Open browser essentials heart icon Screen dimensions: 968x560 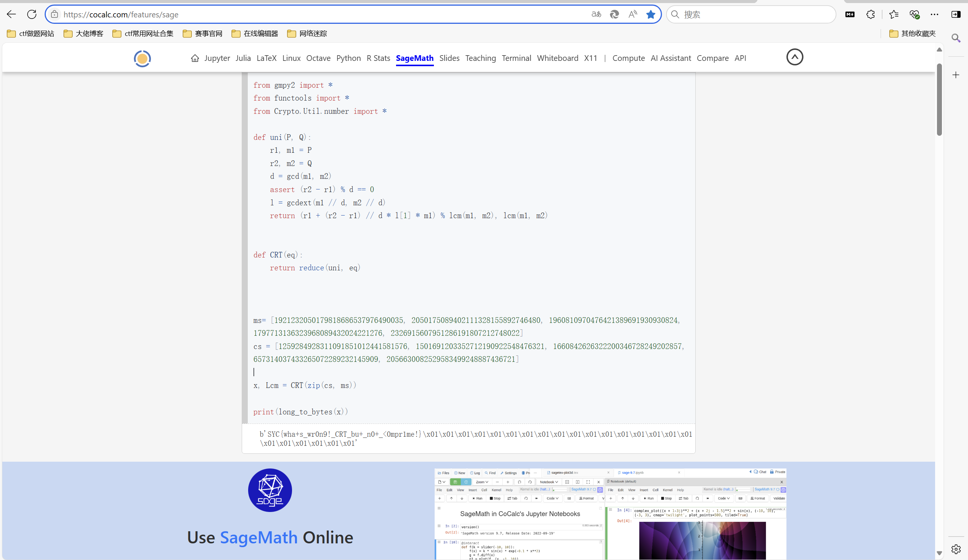click(914, 14)
